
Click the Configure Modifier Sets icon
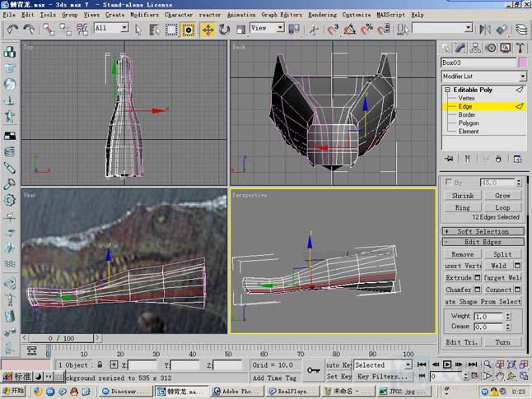517,159
